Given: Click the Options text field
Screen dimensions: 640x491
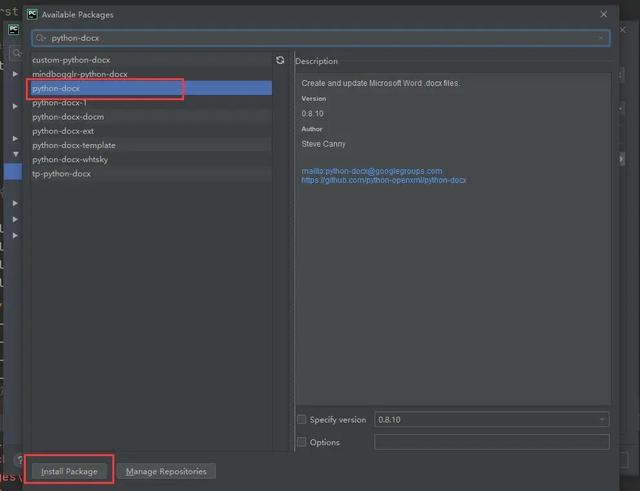Looking at the screenshot, I should pyautogui.click(x=491, y=442).
